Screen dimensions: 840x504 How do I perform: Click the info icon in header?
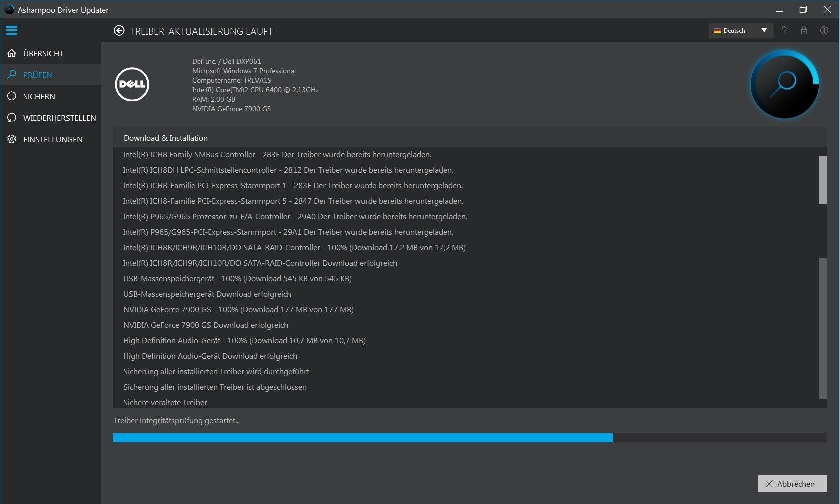point(824,31)
